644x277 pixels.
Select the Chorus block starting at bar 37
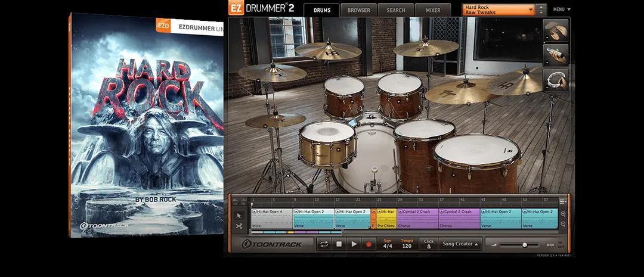point(459,218)
